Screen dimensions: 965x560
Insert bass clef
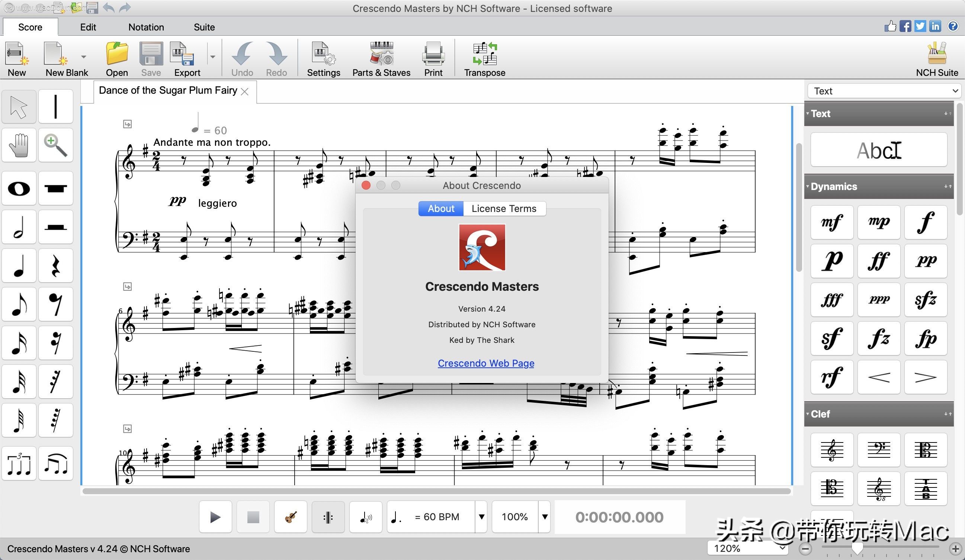[879, 450]
